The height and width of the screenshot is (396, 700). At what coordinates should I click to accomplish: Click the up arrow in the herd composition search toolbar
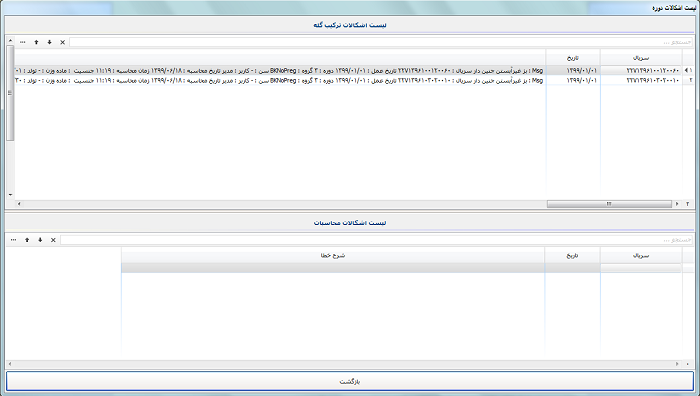(x=37, y=42)
